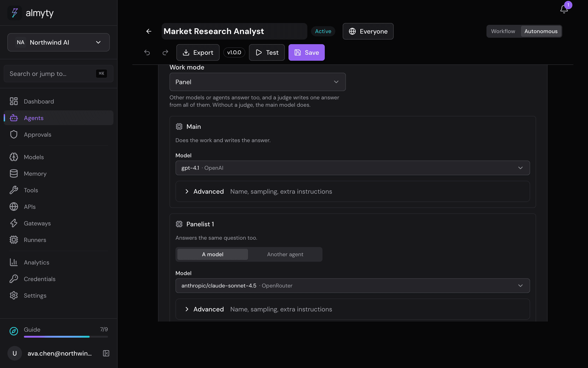Edit the Market Research Analyst name field

pyautogui.click(x=235, y=32)
